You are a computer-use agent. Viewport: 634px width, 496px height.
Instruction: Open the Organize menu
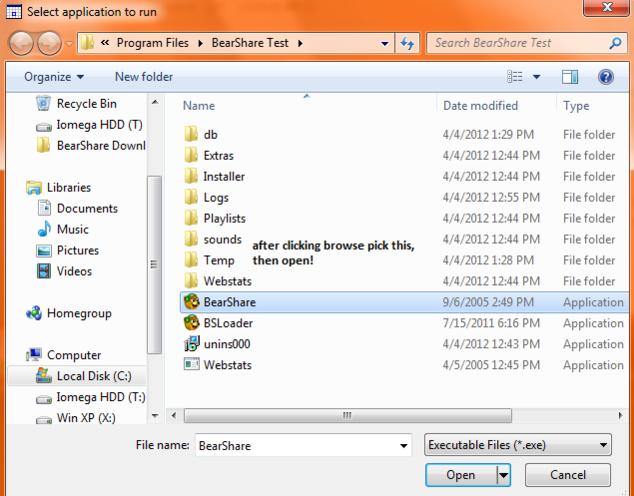[54, 77]
